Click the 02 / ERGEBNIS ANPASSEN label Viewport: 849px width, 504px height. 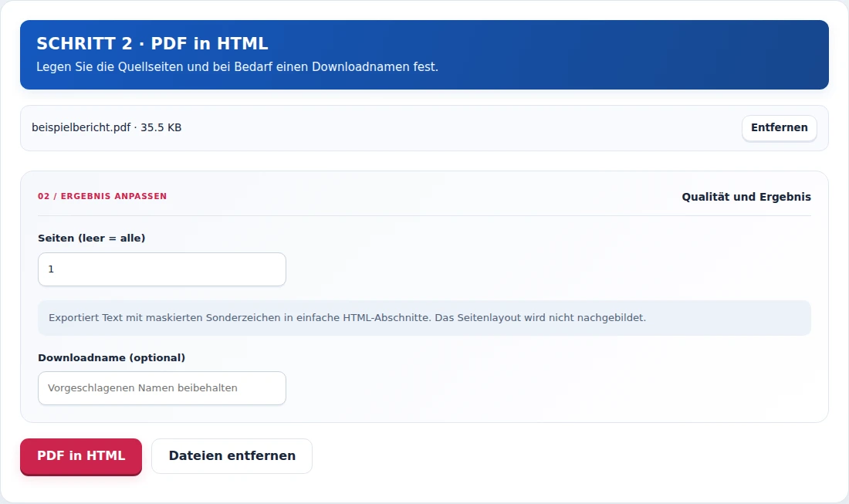click(103, 196)
